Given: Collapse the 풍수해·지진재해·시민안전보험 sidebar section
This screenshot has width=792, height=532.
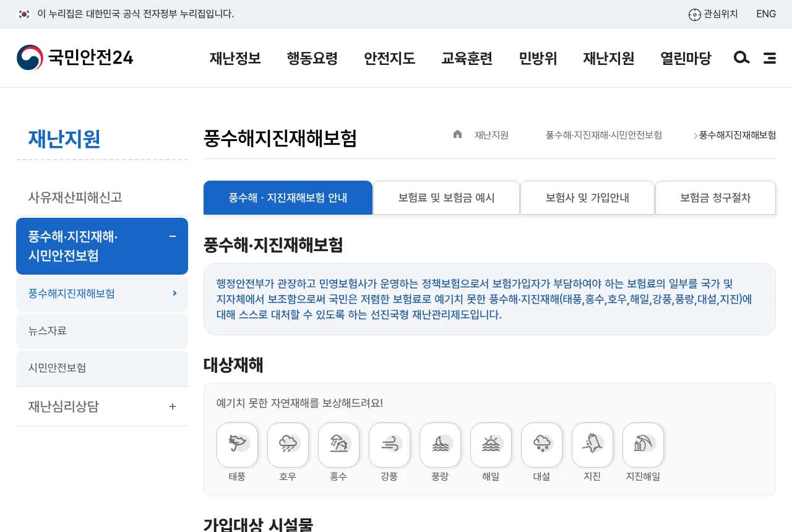Looking at the screenshot, I should [173, 236].
